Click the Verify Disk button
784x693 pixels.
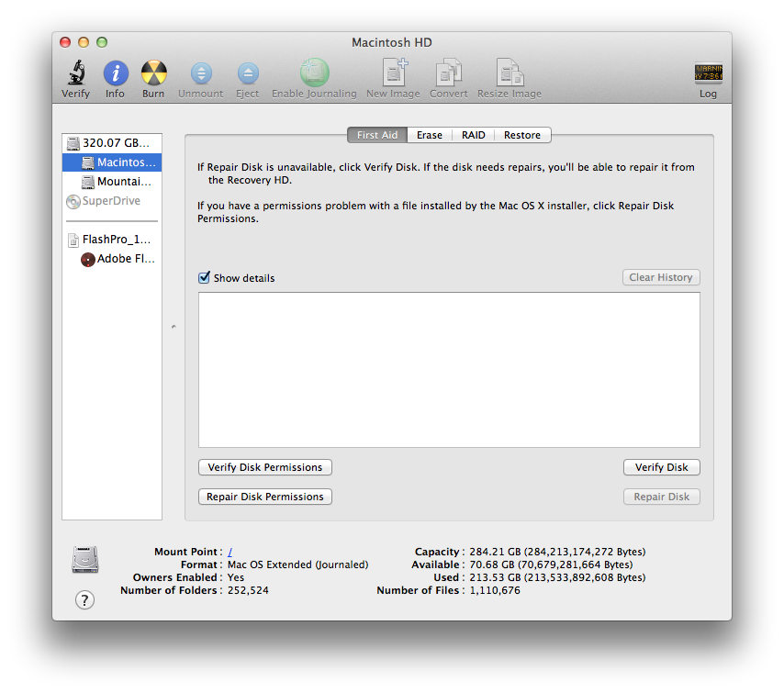coord(662,467)
